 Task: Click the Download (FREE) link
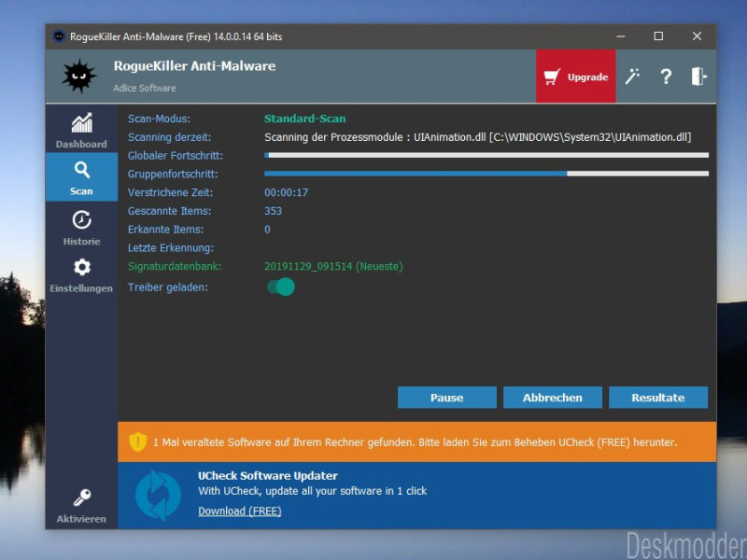[240, 511]
